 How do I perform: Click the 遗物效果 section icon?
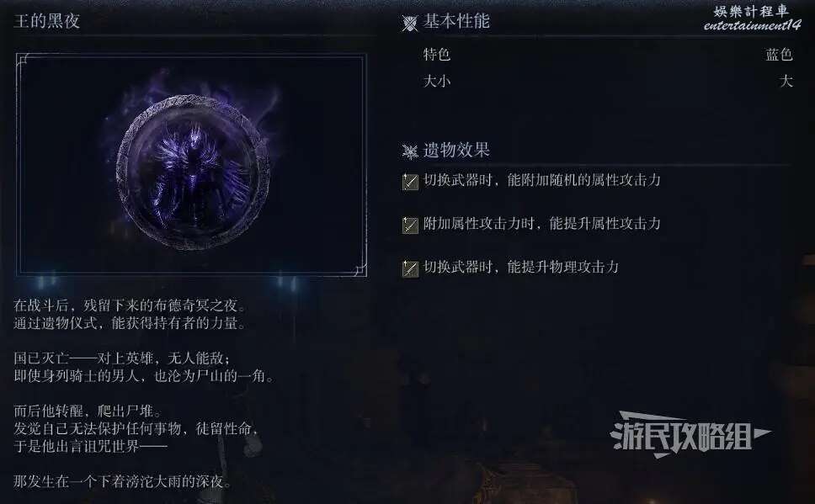[409, 151]
